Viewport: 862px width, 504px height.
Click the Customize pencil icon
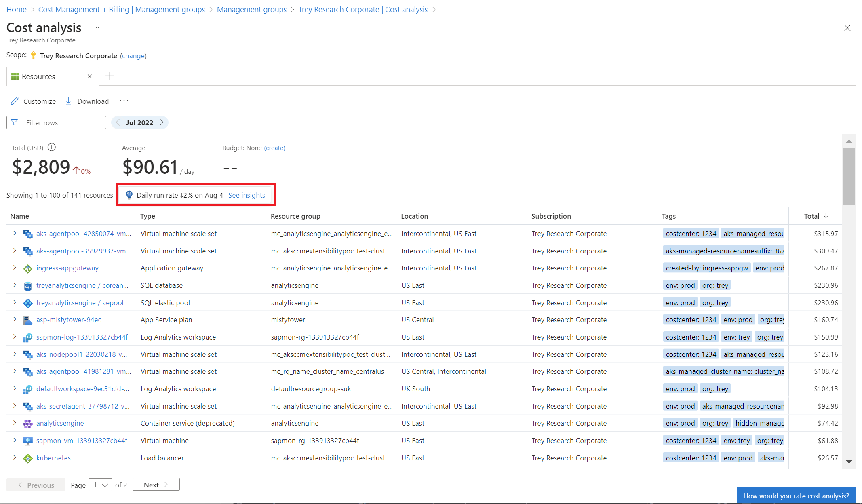(x=15, y=101)
